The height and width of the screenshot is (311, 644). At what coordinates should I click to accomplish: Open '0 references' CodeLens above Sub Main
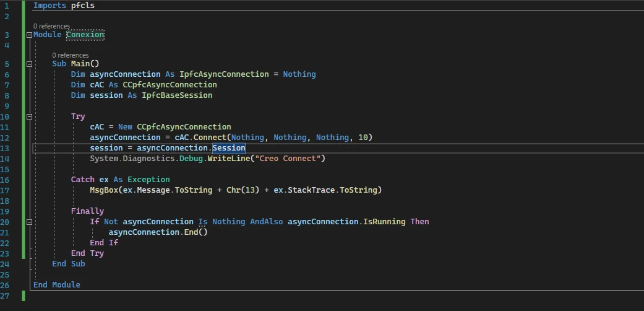tap(71, 55)
